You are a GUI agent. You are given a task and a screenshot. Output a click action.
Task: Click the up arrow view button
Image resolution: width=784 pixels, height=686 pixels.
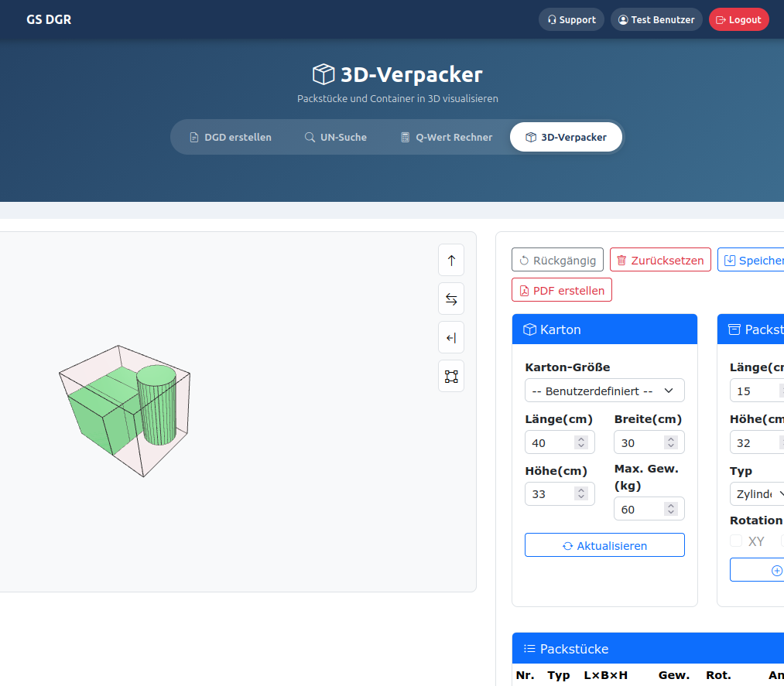pos(451,261)
